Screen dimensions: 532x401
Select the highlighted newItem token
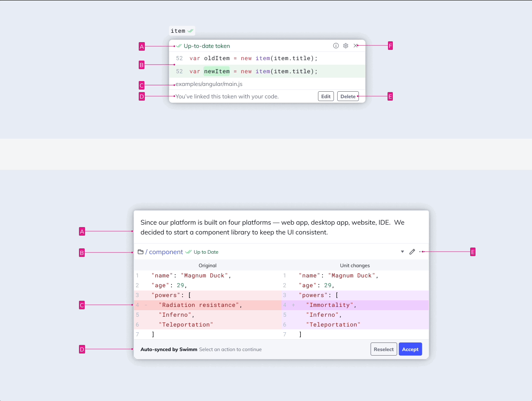(x=216, y=71)
